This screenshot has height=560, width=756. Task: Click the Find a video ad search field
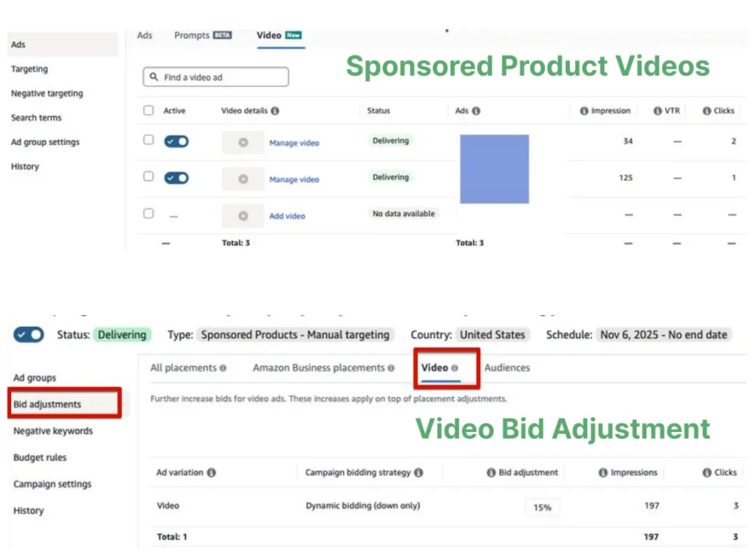[216, 77]
